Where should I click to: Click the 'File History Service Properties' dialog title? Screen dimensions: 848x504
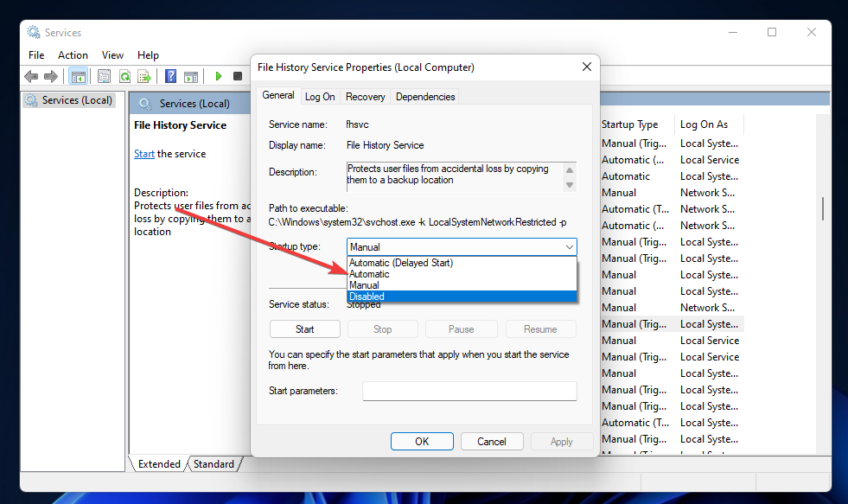click(x=367, y=67)
